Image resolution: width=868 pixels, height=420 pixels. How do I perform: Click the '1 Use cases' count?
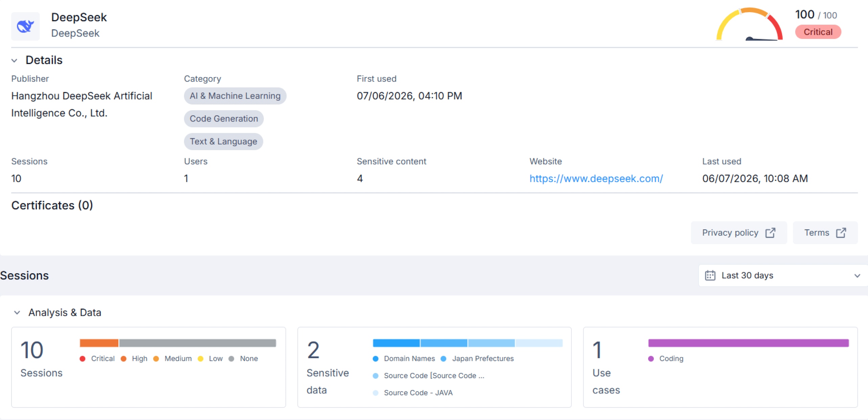[x=597, y=350]
